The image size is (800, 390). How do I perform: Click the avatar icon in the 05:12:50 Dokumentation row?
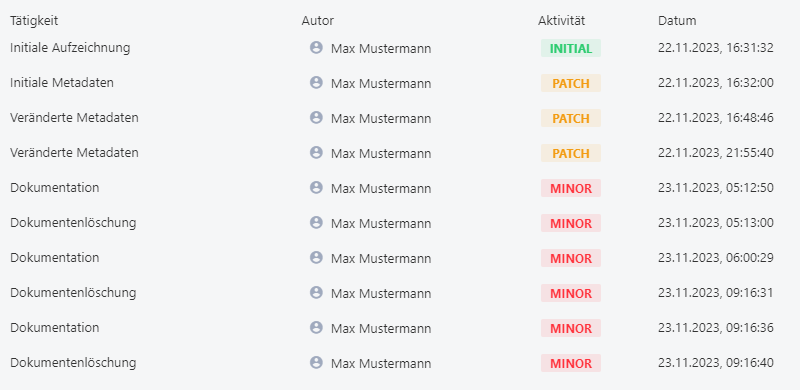(316, 188)
